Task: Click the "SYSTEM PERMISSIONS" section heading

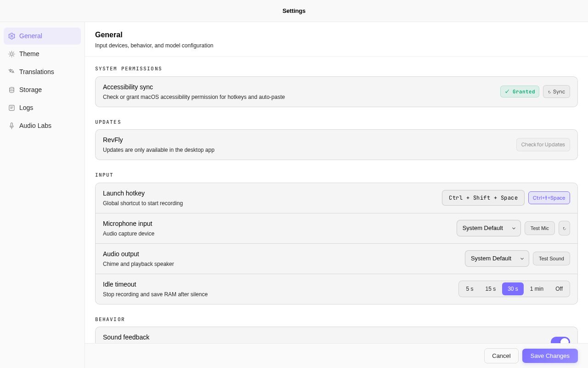Action: point(129,69)
